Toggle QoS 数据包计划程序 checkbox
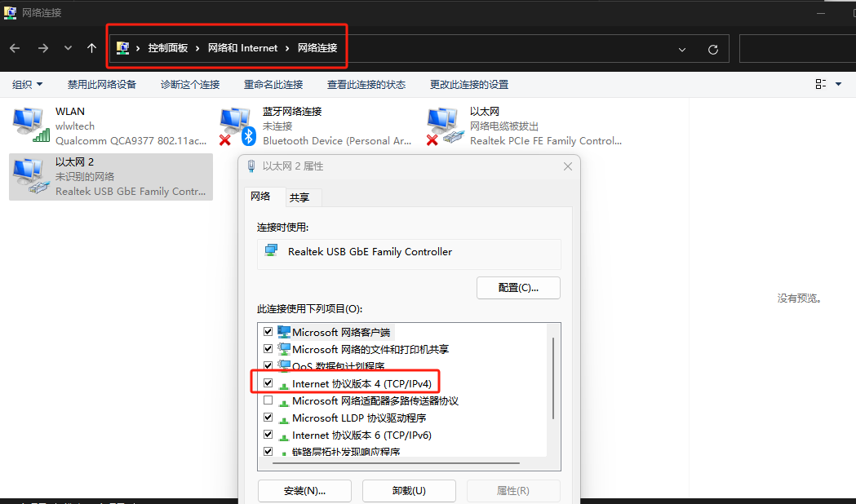This screenshot has height=504, width=856. coord(268,365)
